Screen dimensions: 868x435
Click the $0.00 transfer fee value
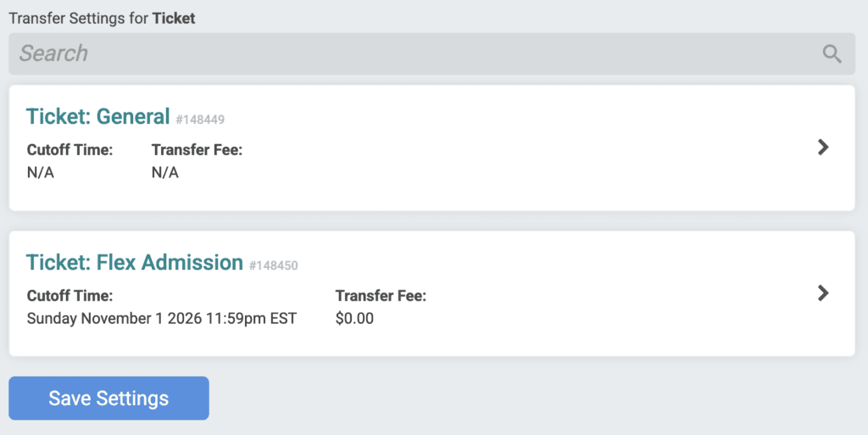[x=354, y=319]
